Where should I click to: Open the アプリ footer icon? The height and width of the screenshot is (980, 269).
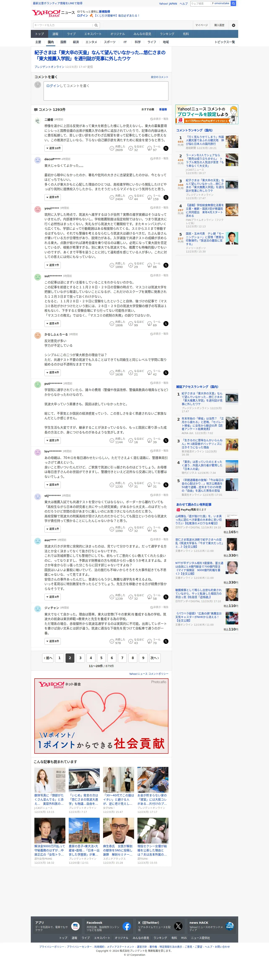coord(75,926)
